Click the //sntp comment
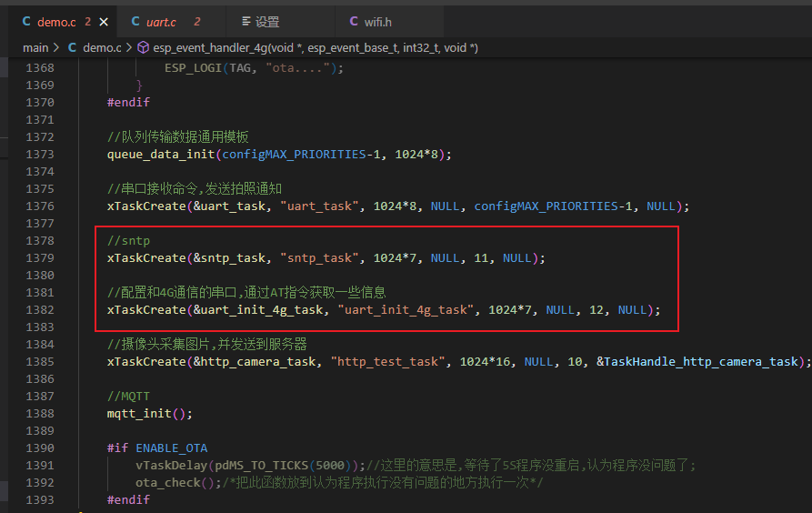Image resolution: width=812 pixels, height=513 pixels. pos(128,241)
